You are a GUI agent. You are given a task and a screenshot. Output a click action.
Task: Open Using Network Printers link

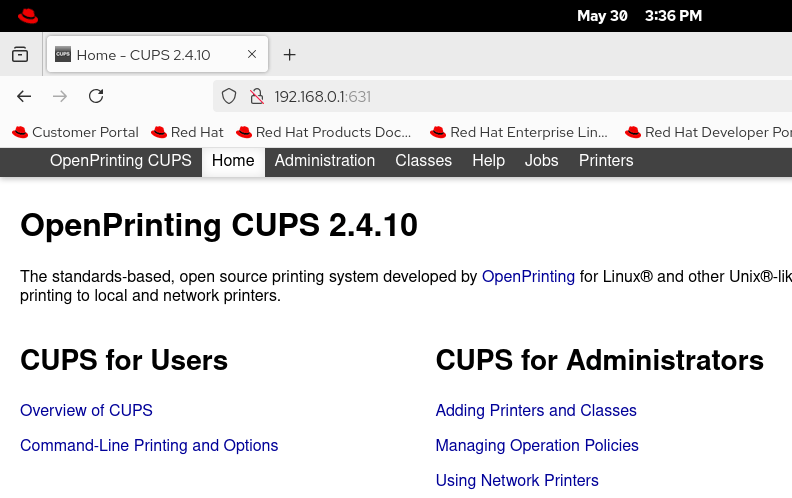pyautogui.click(x=517, y=480)
